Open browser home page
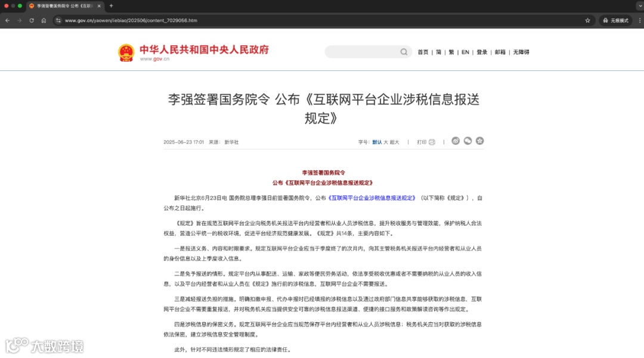Image resolution: width=644 pixels, height=358 pixels. click(x=44, y=20)
